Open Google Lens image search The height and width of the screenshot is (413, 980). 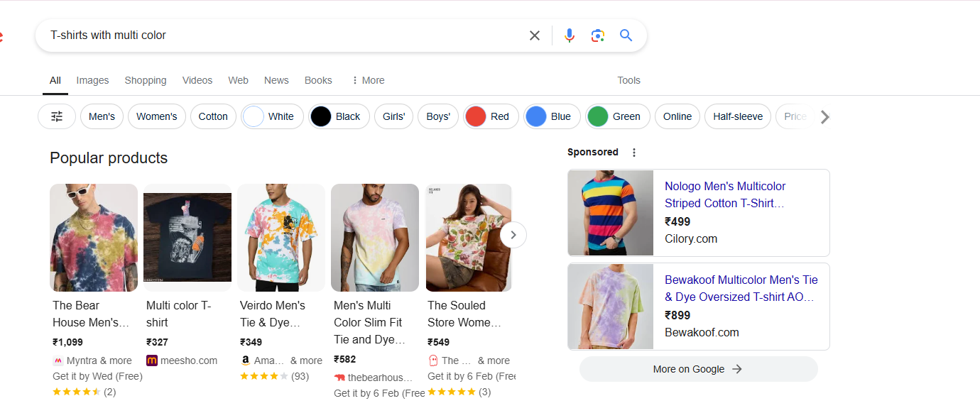(x=597, y=35)
